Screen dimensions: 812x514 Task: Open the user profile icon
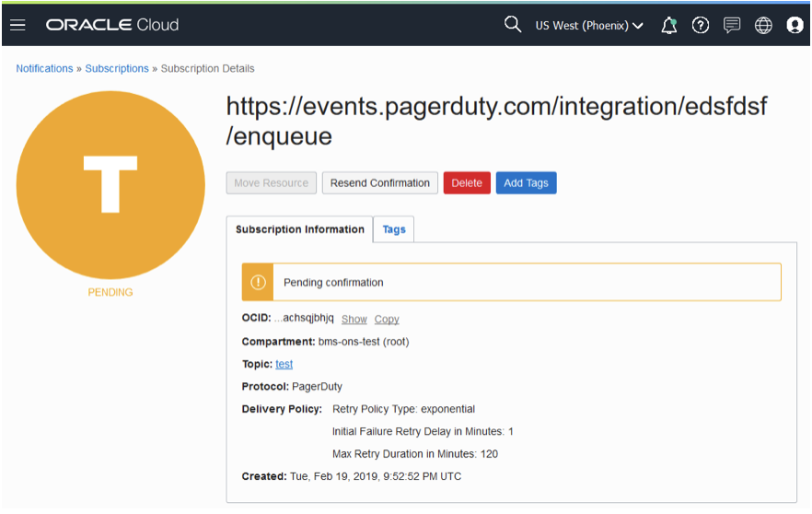click(x=795, y=26)
